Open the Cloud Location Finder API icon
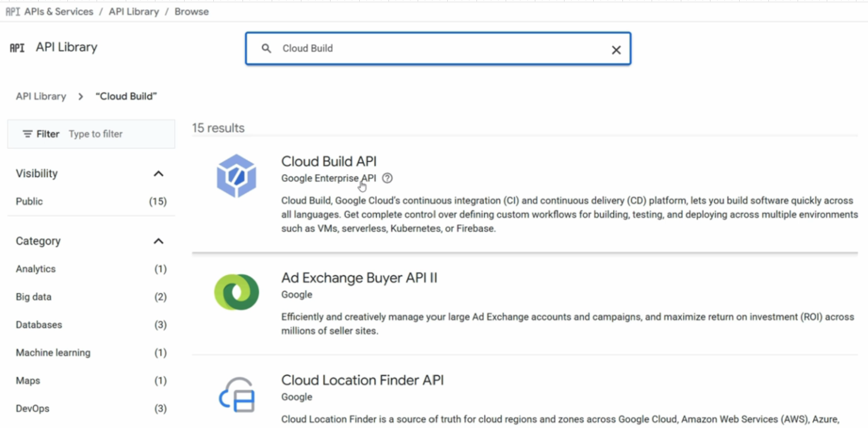Viewport: 868px width, 428px height. click(x=237, y=394)
